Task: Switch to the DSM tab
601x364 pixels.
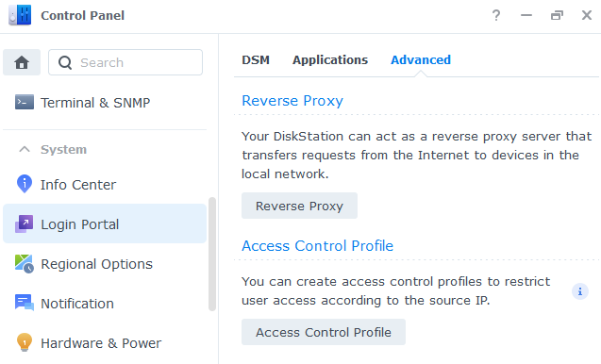Action: click(256, 59)
